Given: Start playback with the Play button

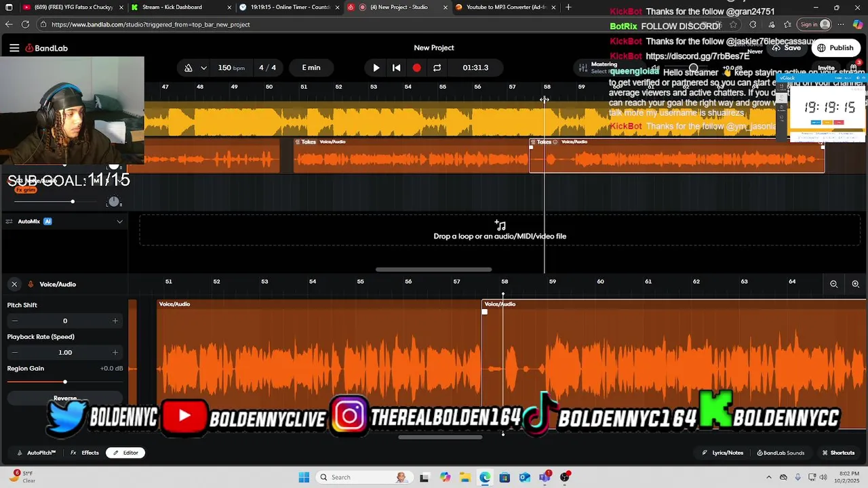Looking at the screenshot, I should [x=376, y=68].
